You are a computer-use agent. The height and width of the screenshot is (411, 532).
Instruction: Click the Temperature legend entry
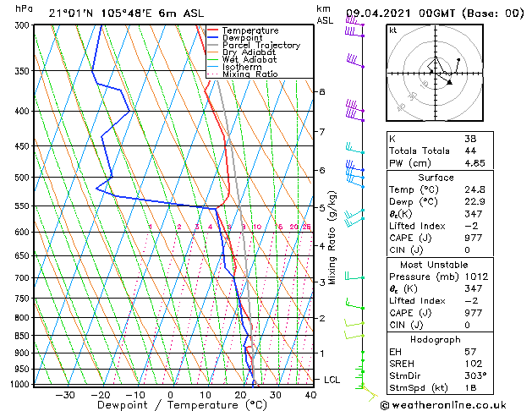tap(243, 30)
